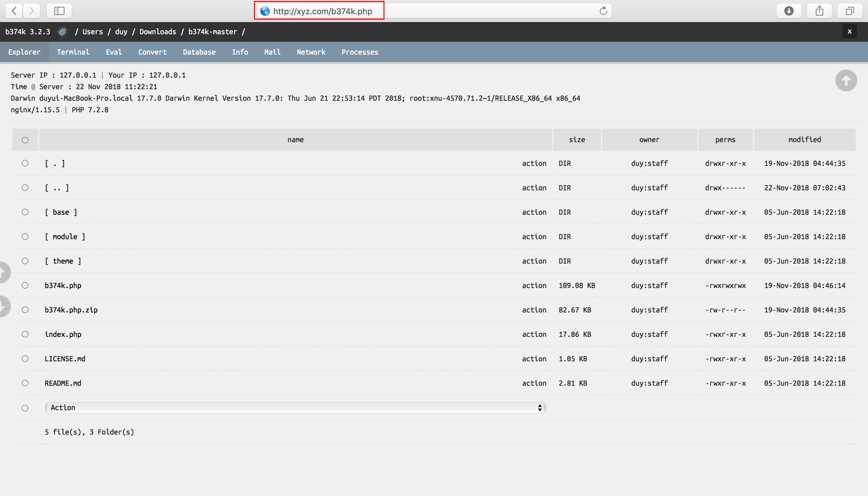
Task: Focus the browser address bar URL field
Action: click(434, 11)
